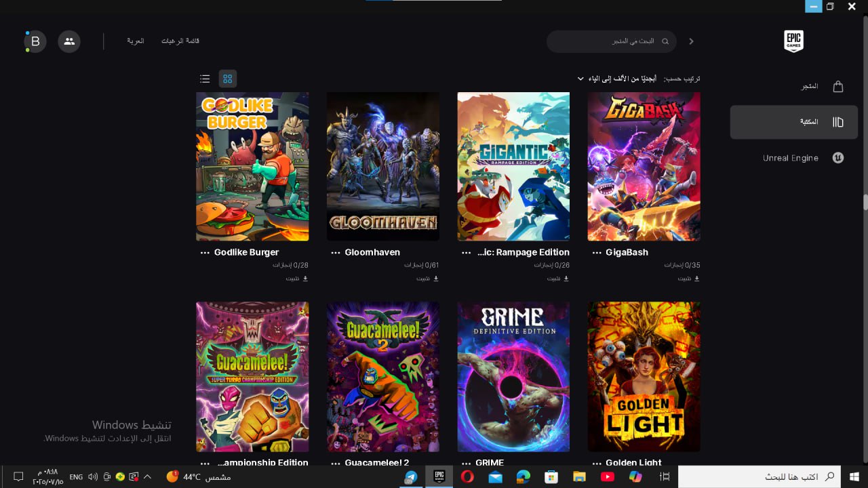Viewport: 868px width, 488px height.
Task: Switch library to list view
Action: (205, 79)
